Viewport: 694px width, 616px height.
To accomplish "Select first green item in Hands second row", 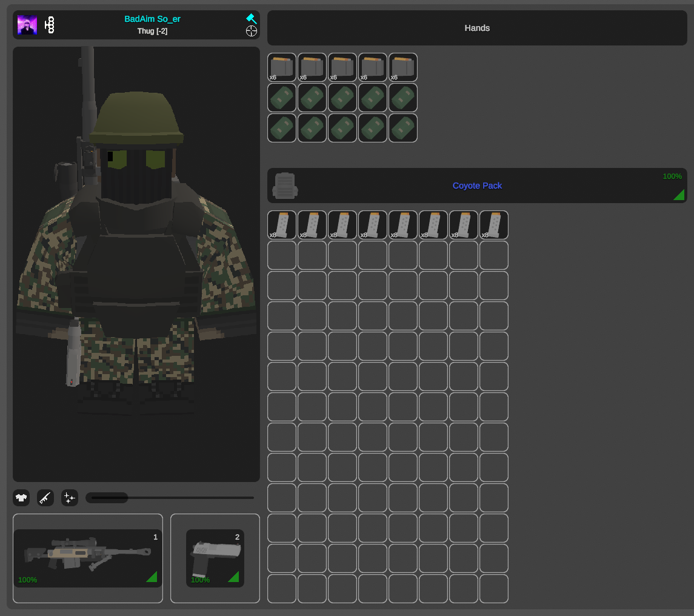I will (282, 98).
